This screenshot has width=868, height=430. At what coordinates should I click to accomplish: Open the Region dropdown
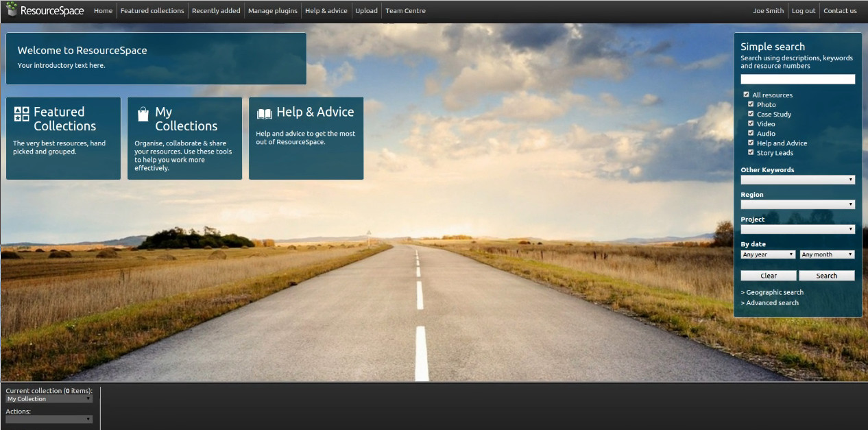pyautogui.click(x=797, y=204)
